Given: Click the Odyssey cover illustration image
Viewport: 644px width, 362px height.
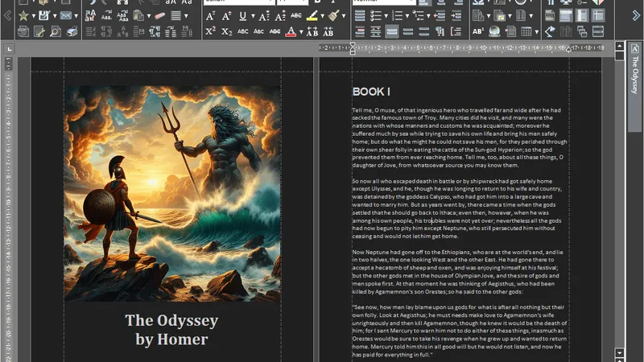Looking at the screenshot, I should (x=171, y=193).
